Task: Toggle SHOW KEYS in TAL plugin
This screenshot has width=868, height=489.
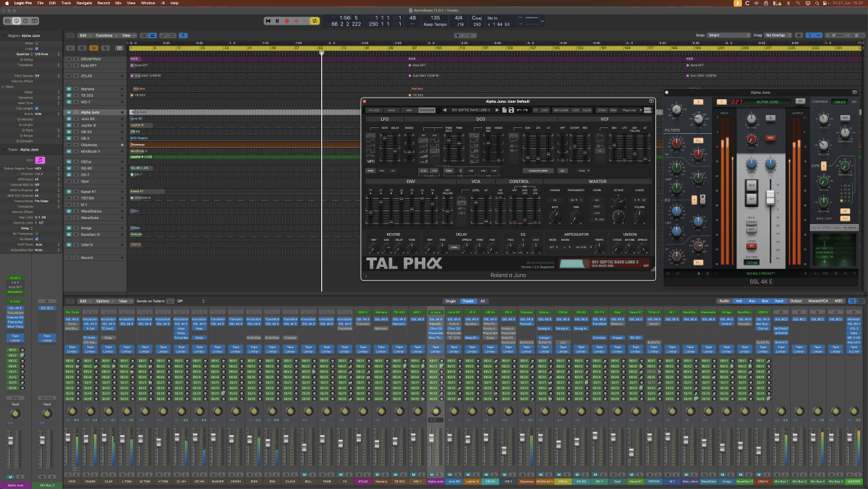Action: [x=427, y=110]
